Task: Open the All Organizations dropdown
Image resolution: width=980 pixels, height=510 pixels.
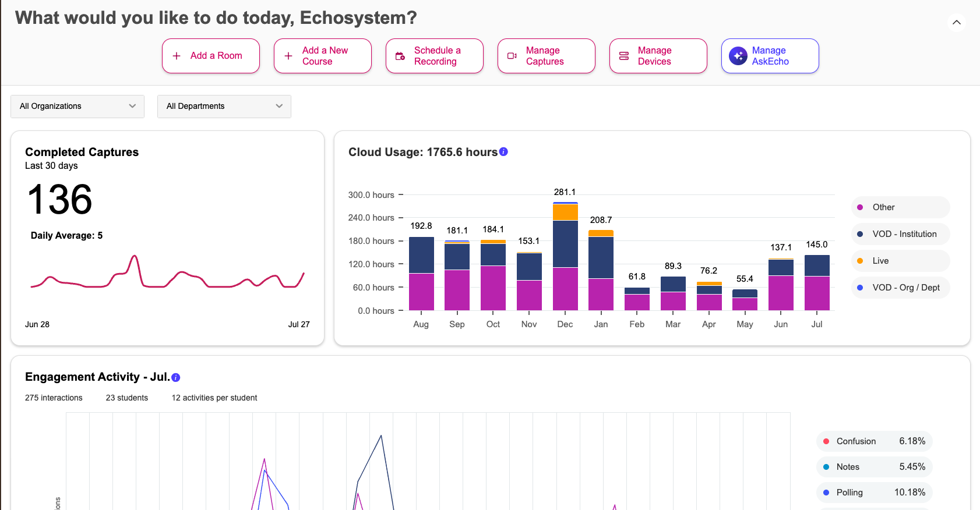Action: point(77,107)
